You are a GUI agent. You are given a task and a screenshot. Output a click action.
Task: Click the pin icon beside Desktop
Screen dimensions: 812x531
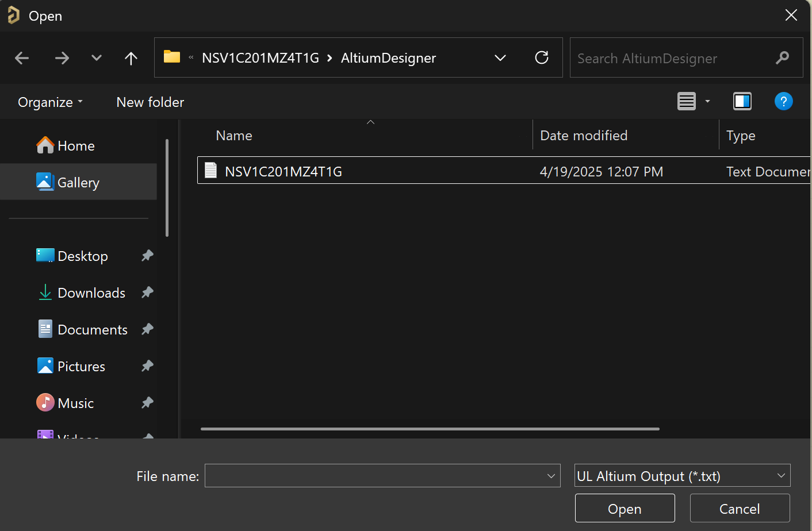pyautogui.click(x=147, y=256)
